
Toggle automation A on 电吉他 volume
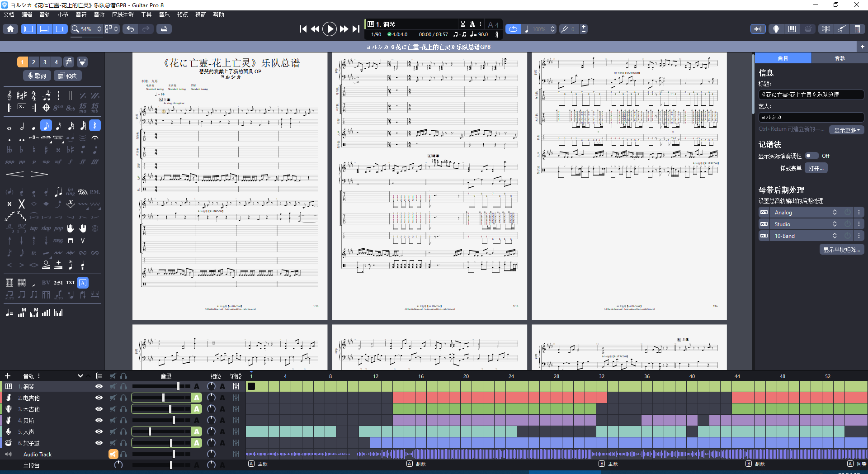197,398
